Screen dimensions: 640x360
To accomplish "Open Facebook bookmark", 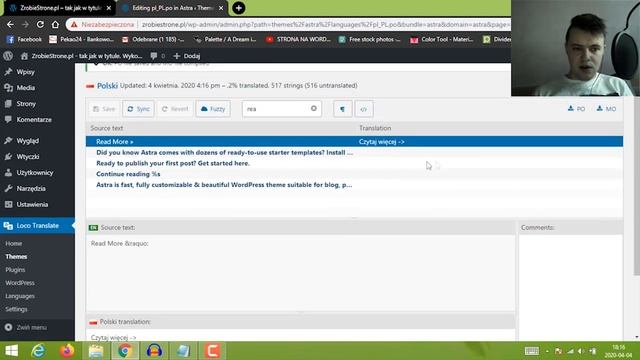I will click(x=24, y=40).
